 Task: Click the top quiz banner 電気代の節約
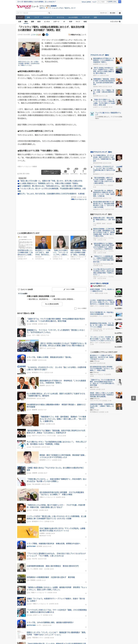click(36, 2)
